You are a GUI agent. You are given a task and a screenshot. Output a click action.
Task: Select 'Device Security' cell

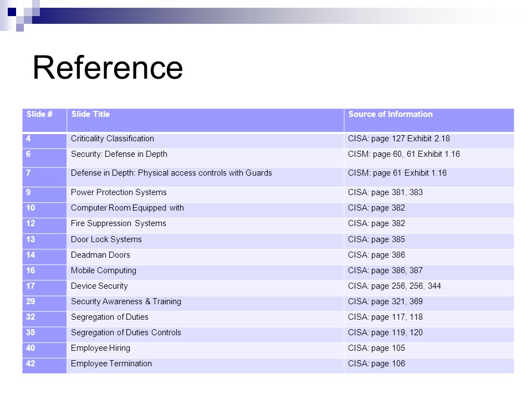205,288
